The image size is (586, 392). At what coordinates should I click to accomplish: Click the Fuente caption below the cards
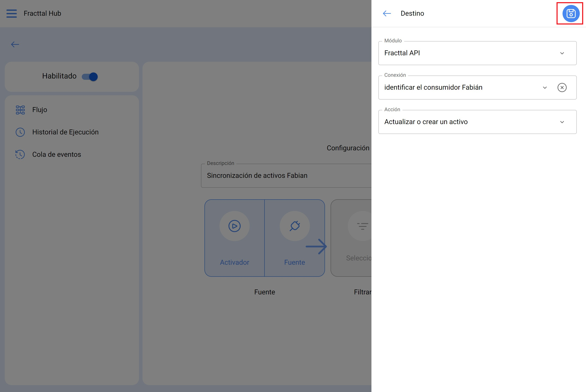pos(264,292)
